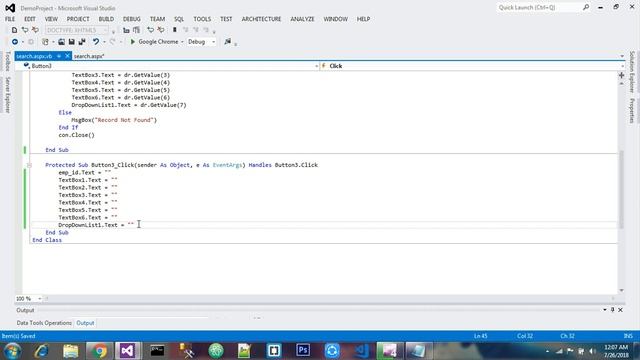Open the Properties side panel
This screenshot has width=640, height=360.
632,111
